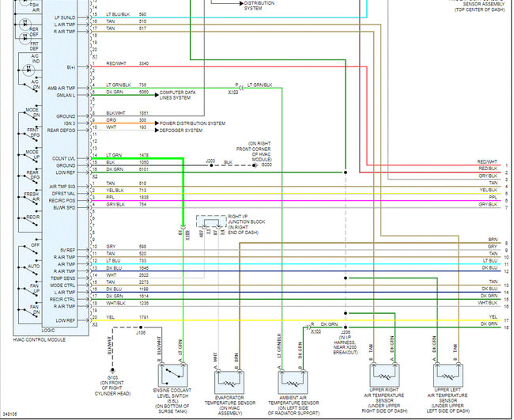Select diagram number 348106
This screenshot has height=420, width=514.
pyautogui.click(x=9, y=414)
